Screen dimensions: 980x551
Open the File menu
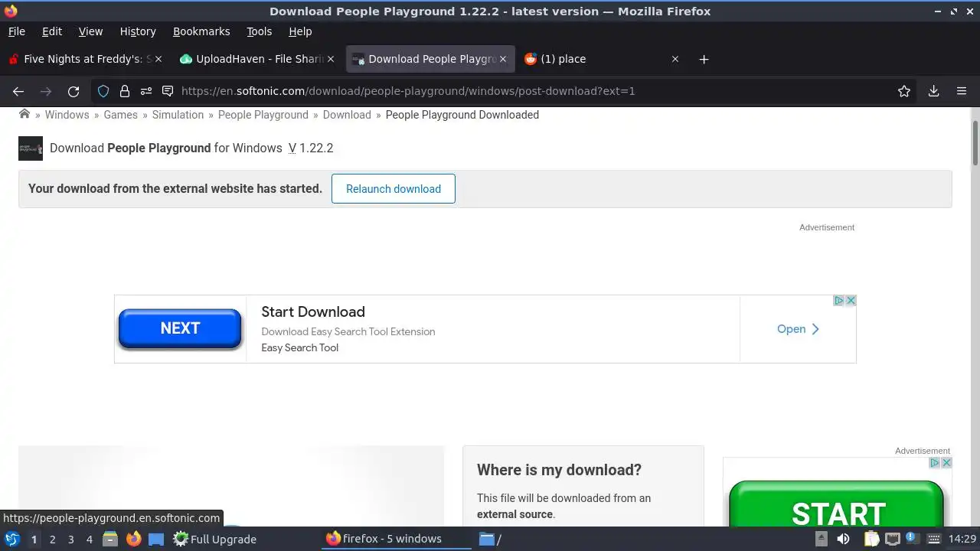pyautogui.click(x=17, y=31)
